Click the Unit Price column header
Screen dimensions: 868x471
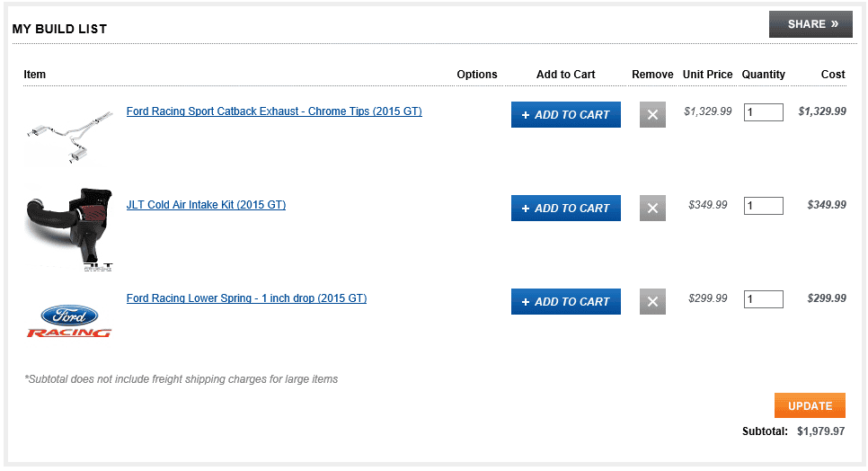click(707, 75)
